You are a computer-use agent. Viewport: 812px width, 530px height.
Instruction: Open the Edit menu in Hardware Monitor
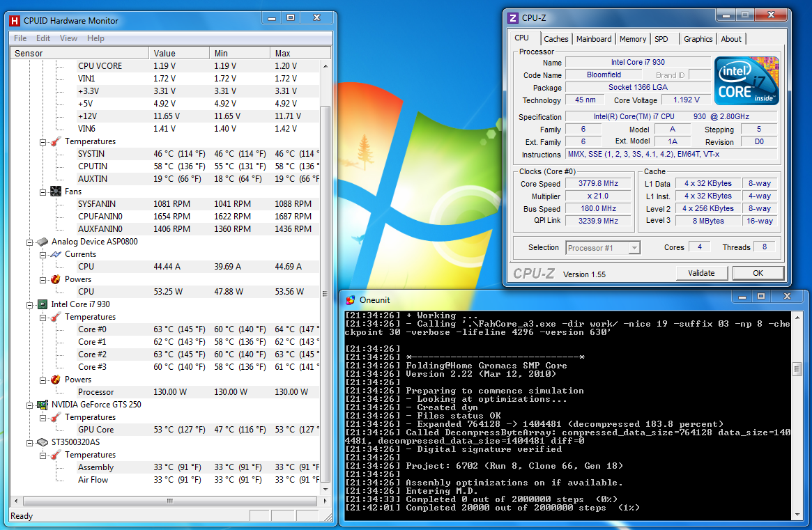(43, 38)
